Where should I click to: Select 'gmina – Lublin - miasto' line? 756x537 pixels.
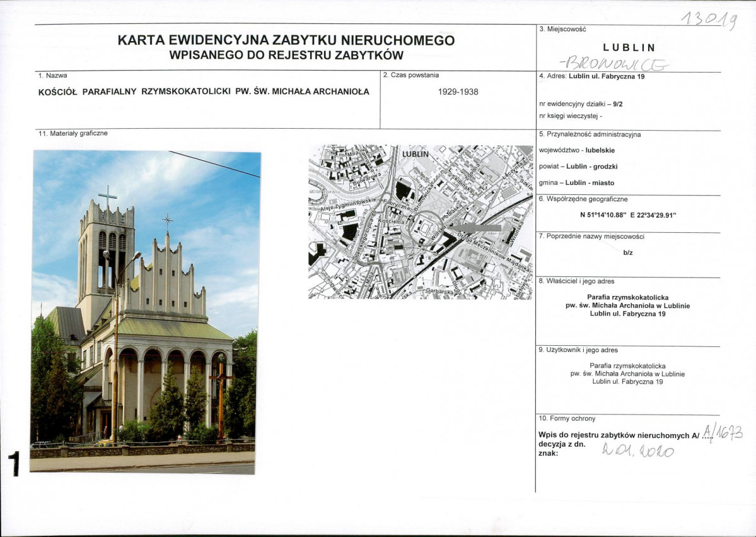pos(577,183)
